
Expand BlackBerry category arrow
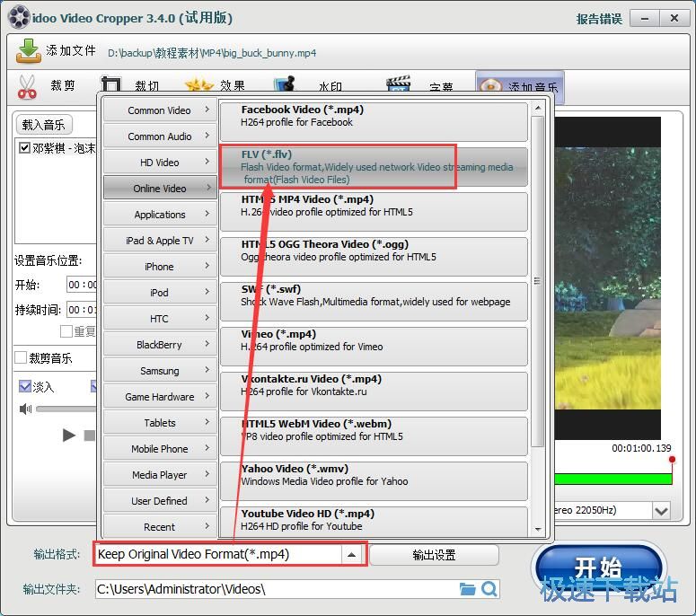[x=207, y=344]
